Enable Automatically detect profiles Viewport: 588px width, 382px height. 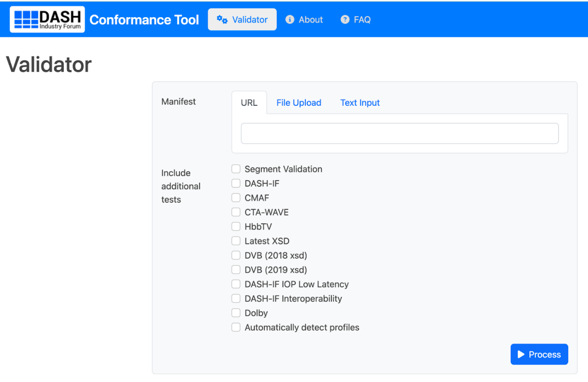(x=236, y=327)
